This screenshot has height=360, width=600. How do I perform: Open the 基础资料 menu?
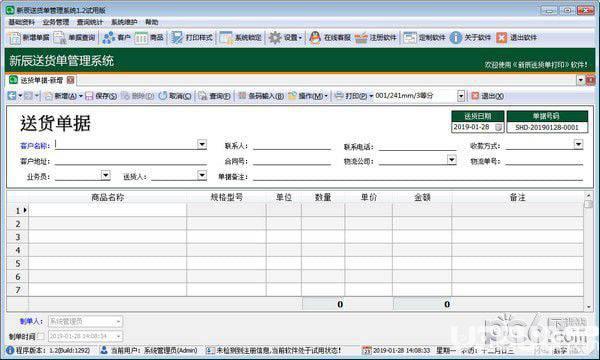point(21,22)
